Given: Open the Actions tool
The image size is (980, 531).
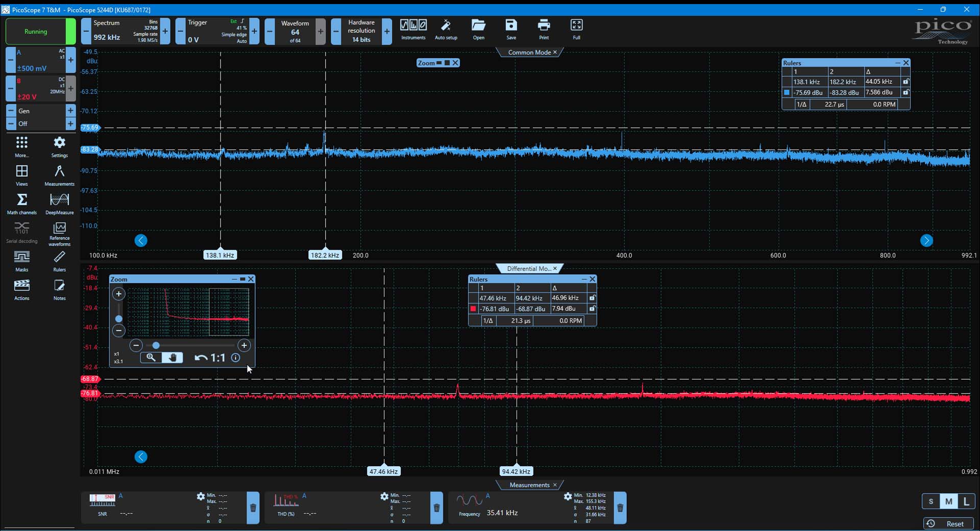Looking at the screenshot, I should tap(21, 290).
